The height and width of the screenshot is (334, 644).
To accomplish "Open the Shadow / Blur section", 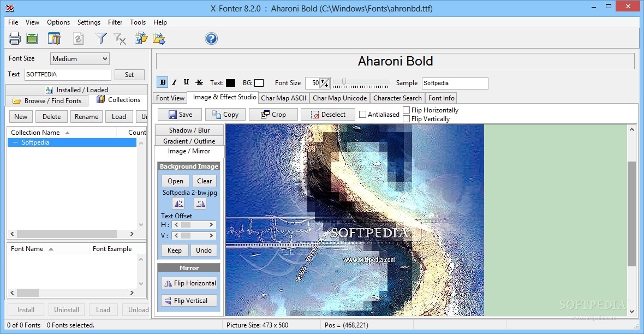I will pos(189,130).
